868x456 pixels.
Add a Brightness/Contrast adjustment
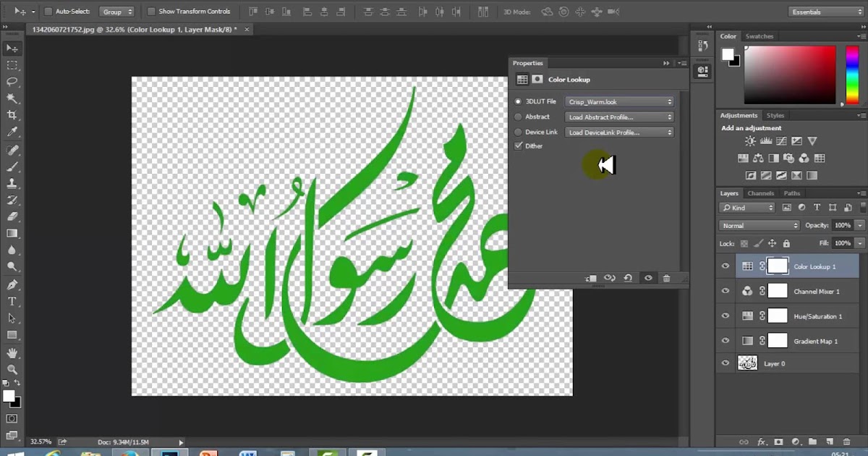pyautogui.click(x=749, y=141)
